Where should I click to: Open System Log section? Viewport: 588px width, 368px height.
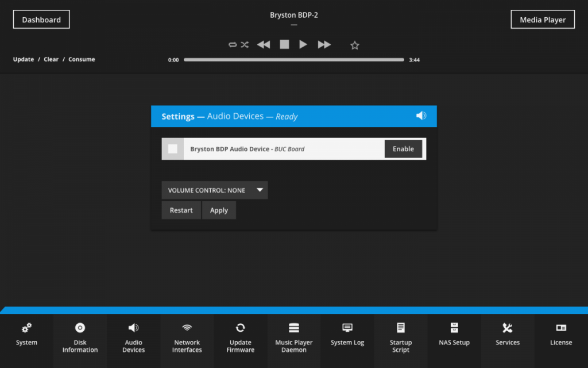(347, 341)
